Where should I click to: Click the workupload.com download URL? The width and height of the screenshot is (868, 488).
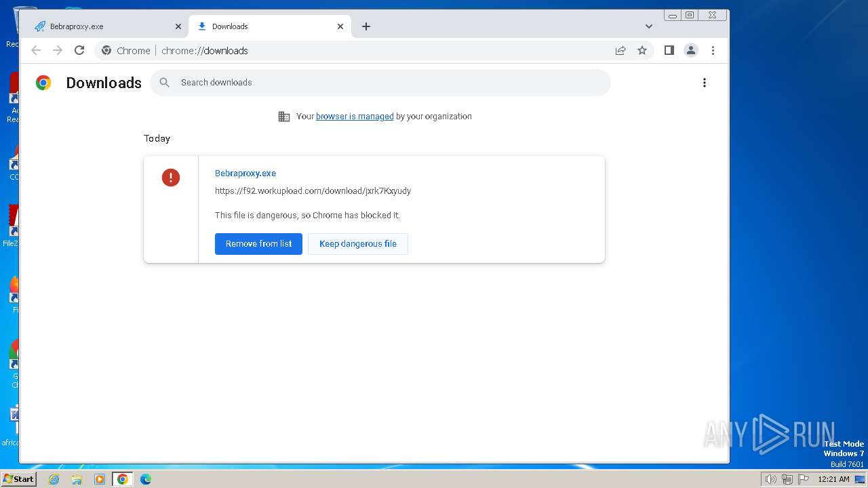313,191
